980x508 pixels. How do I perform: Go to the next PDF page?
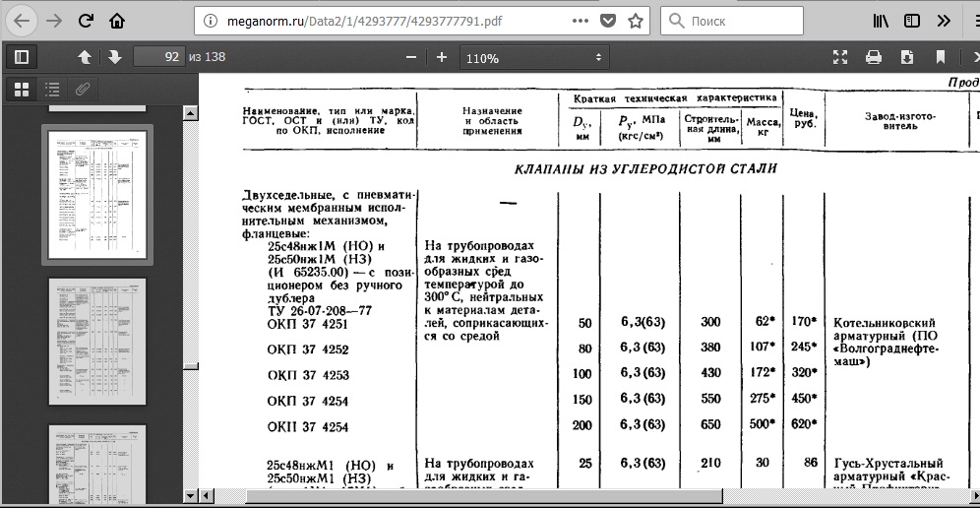coord(114,57)
